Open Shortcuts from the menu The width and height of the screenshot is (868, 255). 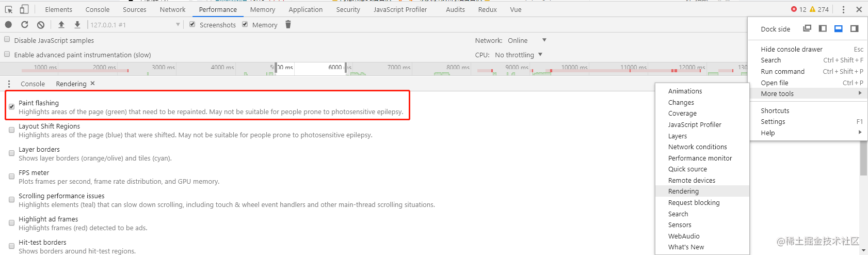808,110
